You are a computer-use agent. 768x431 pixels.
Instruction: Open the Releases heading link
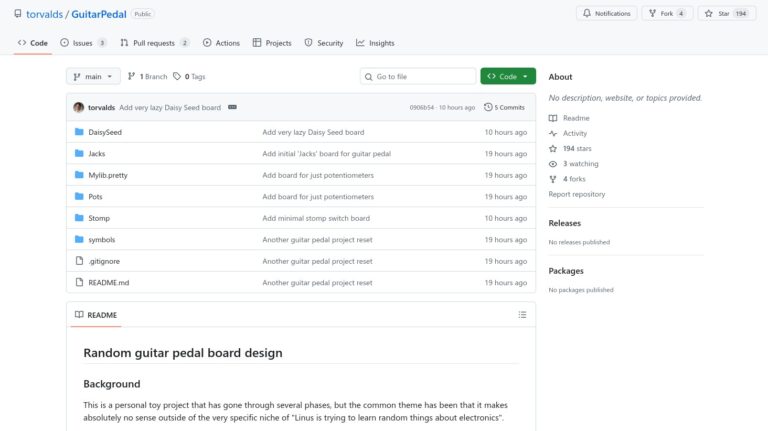pos(564,223)
